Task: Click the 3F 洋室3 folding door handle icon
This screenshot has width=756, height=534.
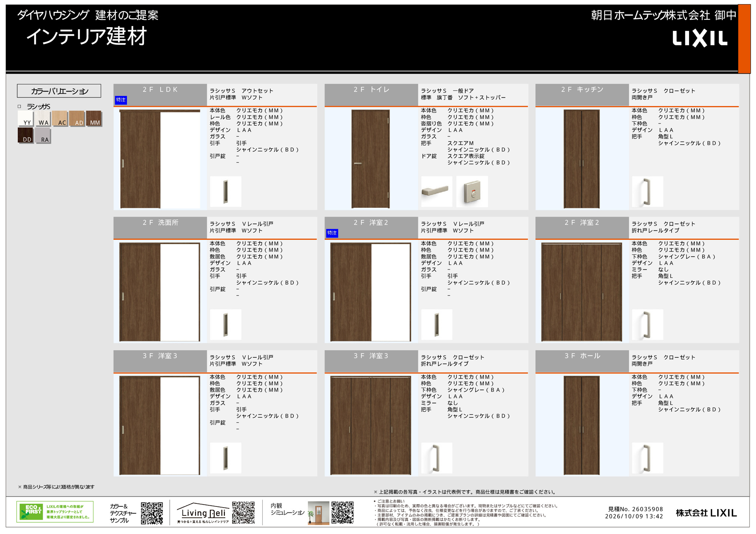Action: (x=437, y=458)
